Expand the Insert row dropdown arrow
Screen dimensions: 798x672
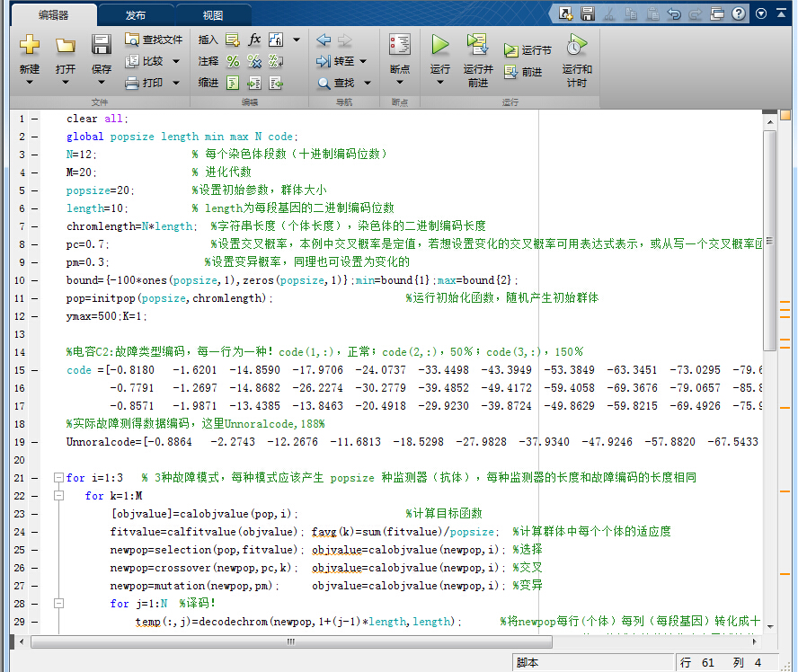297,40
